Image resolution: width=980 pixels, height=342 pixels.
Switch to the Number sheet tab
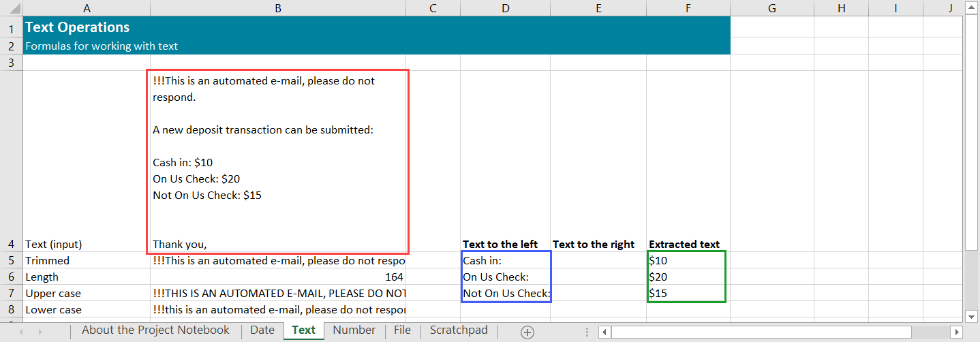point(354,330)
